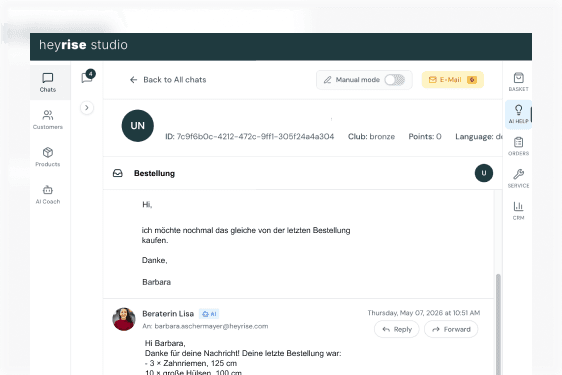This screenshot has width=562, height=375.
Task: Click the U avatar beside Bestellung
Action: [484, 173]
